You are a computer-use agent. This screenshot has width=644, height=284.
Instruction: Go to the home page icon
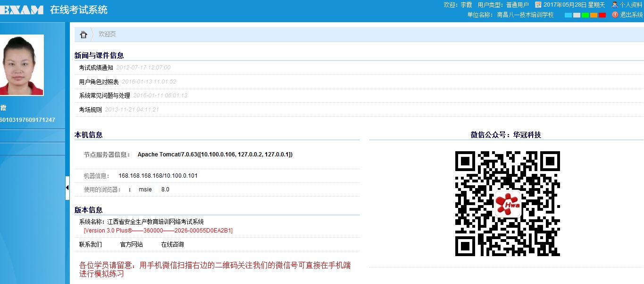(84, 34)
